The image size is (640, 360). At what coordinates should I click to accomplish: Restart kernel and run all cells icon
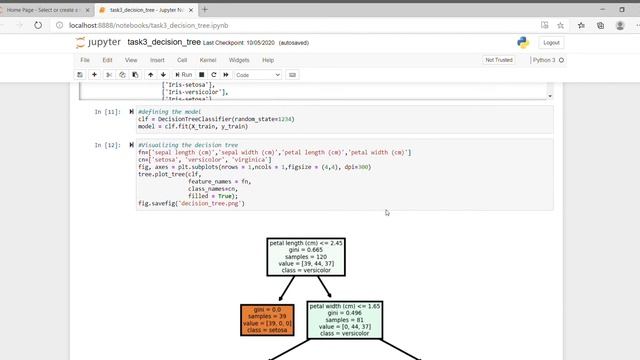pos(226,75)
